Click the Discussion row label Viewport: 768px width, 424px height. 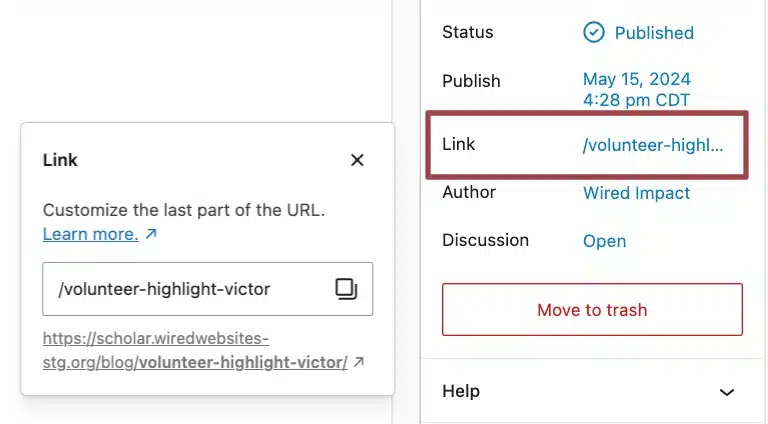click(x=485, y=240)
